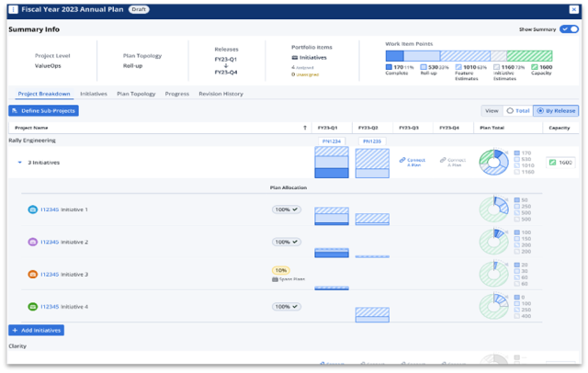Open the Revision History tab
This screenshot has height=373, width=588.
pyautogui.click(x=221, y=94)
